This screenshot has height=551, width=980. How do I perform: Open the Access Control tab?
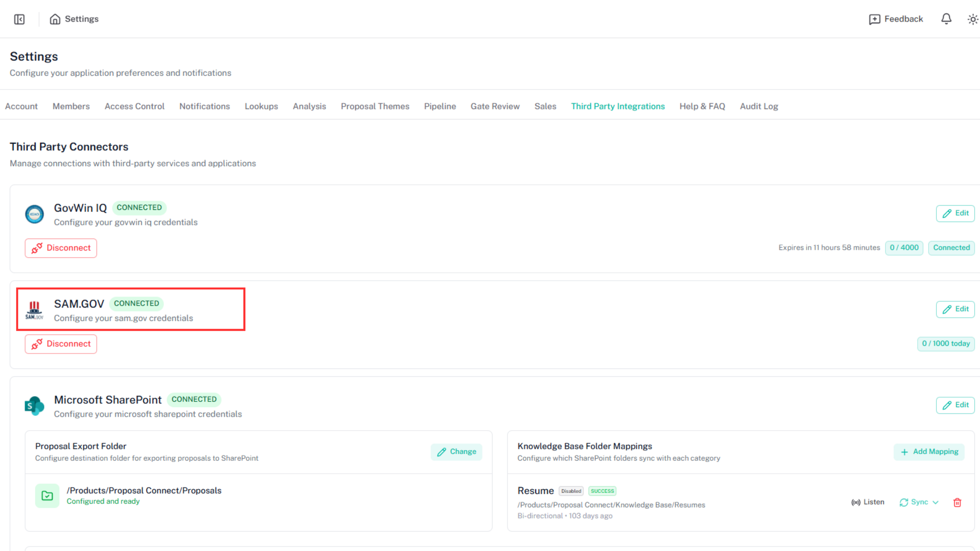135,106
